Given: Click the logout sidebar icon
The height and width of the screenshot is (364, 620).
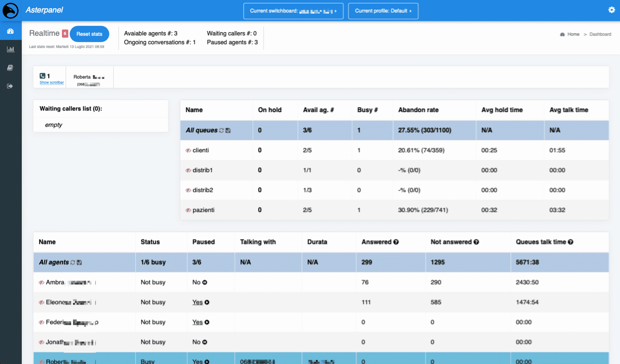Looking at the screenshot, I should [x=10, y=86].
